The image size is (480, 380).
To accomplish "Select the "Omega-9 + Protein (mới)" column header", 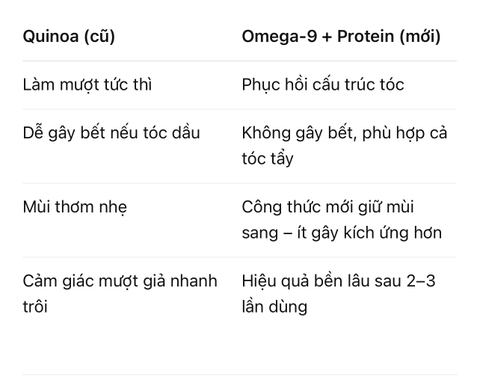I will (341, 36).
